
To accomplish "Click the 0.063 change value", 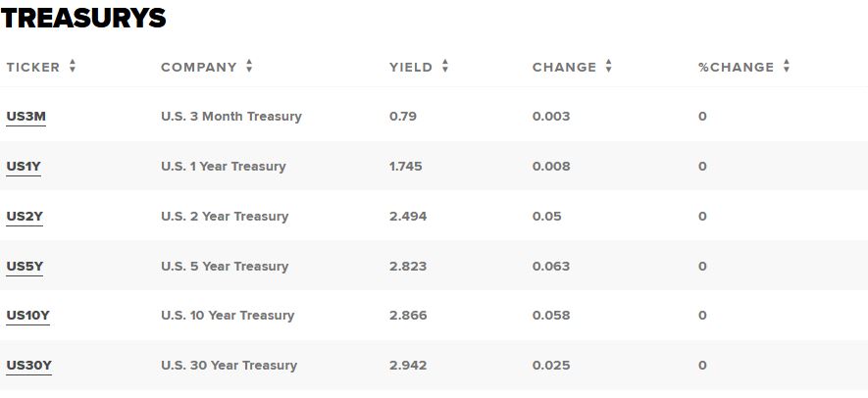I will pos(551,267).
